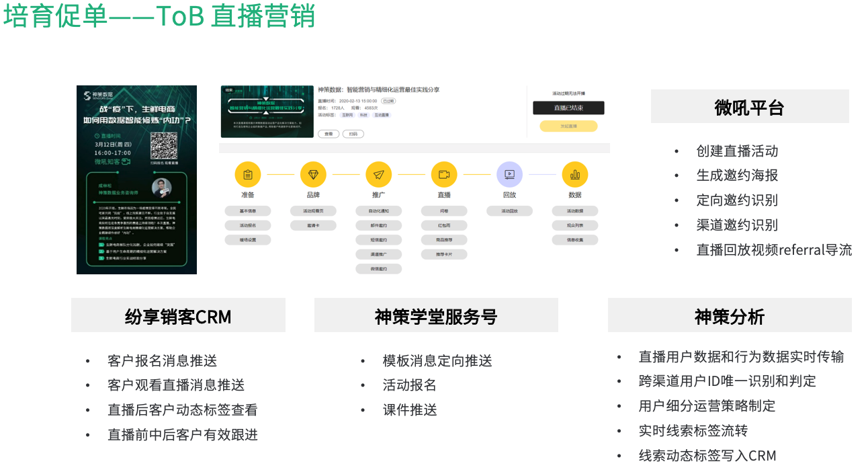This screenshot has width=868, height=474.
Task: Click the 品牌 diamond step icon
Action: tap(313, 174)
